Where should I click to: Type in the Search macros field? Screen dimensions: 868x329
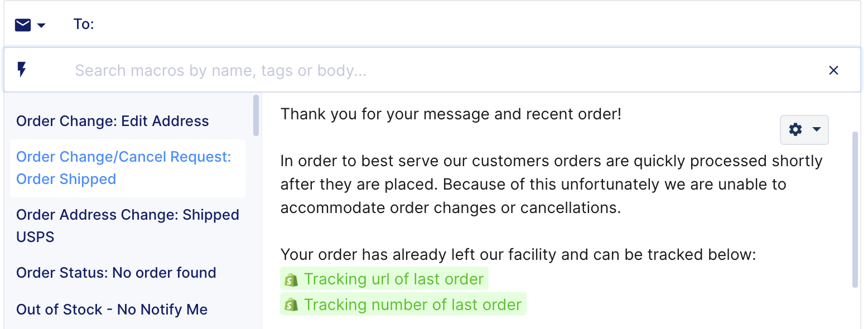[390, 71]
